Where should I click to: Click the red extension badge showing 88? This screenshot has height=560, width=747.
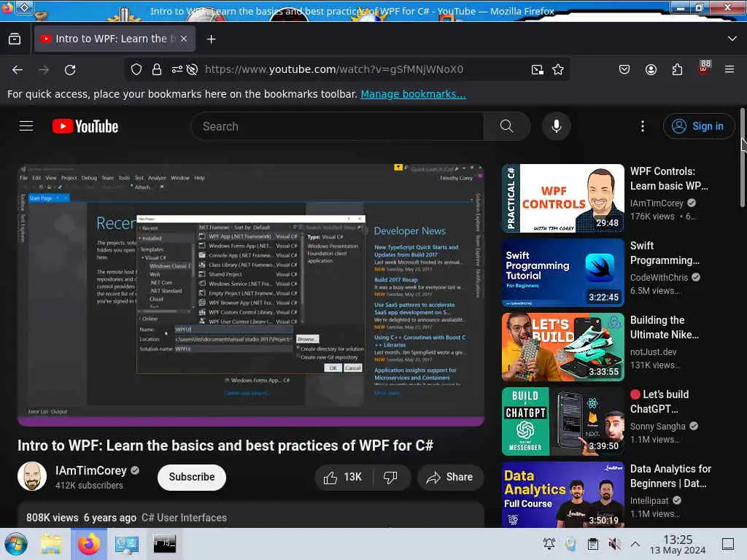[x=704, y=68]
